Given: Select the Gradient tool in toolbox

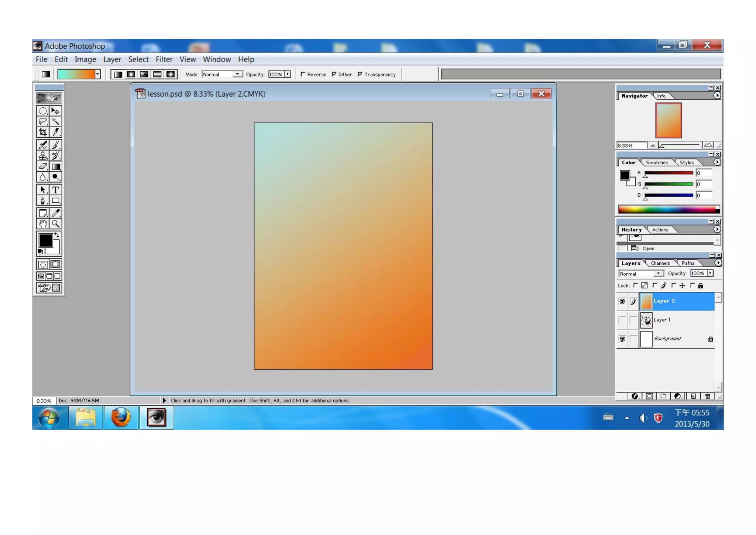Looking at the screenshot, I should tap(55, 167).
